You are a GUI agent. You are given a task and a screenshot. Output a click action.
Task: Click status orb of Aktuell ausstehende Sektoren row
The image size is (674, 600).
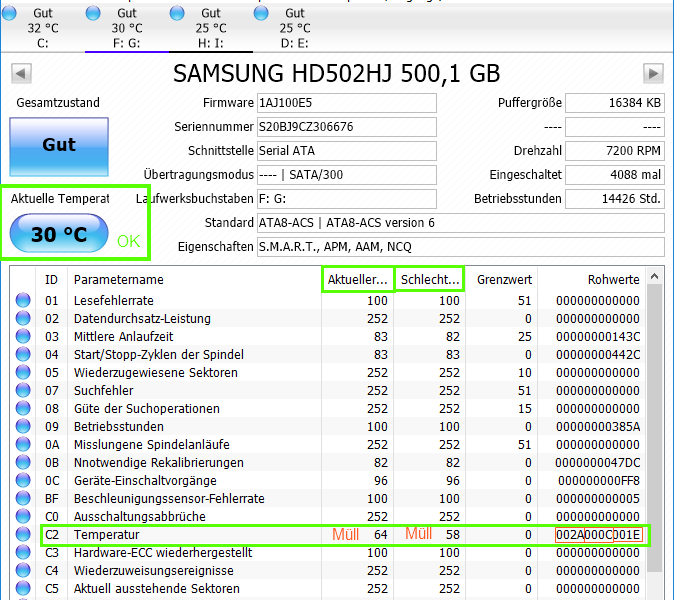pos(23,588)
